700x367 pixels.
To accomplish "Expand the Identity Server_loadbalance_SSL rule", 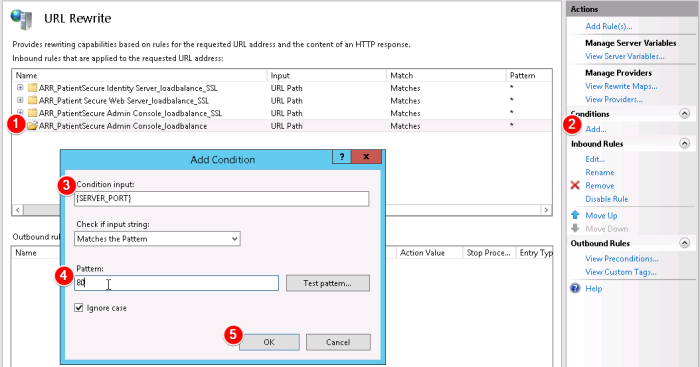I will 20,88.
